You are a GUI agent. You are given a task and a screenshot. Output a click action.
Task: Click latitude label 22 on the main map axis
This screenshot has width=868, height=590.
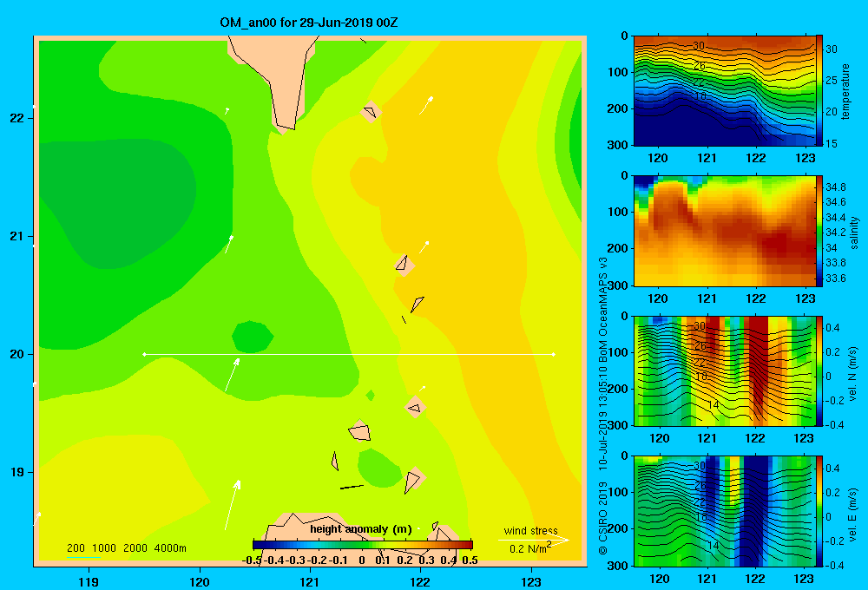pyautogui.click(x=17, y=118)
